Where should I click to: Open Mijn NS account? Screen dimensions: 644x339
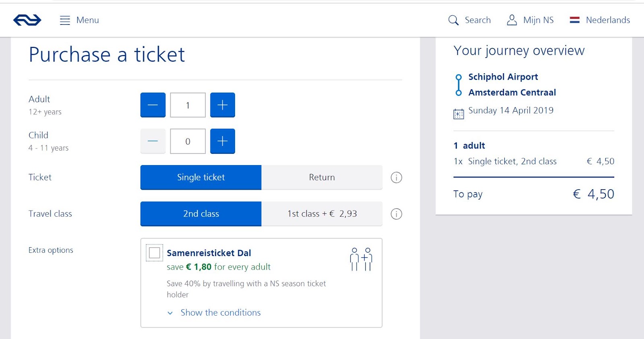tap(530, 20)
